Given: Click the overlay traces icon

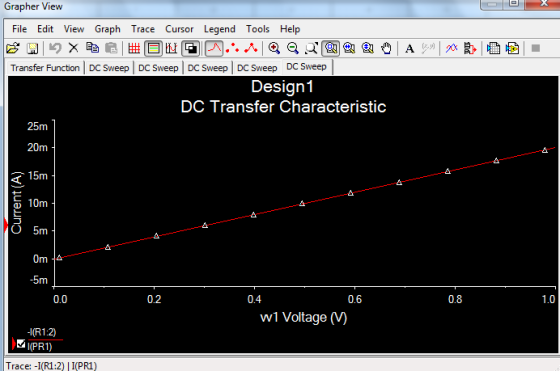Looking at the screenshot, I should [451, 48].
